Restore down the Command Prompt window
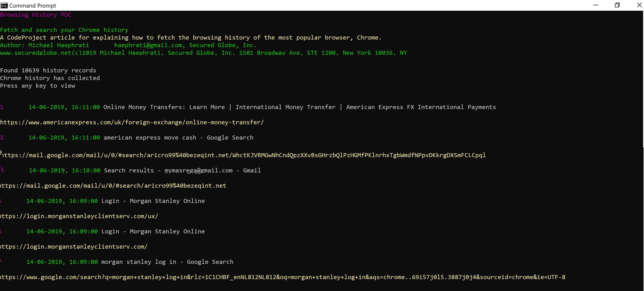The height and width of the screenshot is (291, 644). coord(617,5)
